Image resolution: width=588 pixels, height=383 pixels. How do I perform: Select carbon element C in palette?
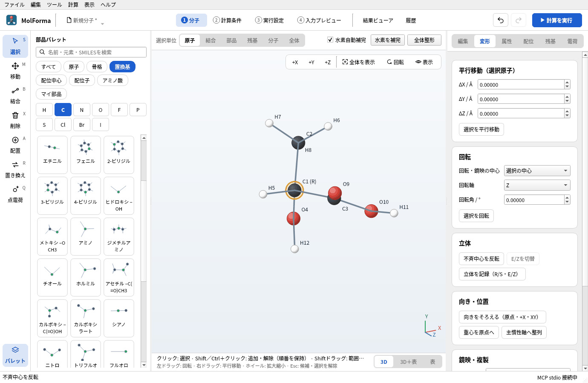pyautogui.click(x=63, y=110)
